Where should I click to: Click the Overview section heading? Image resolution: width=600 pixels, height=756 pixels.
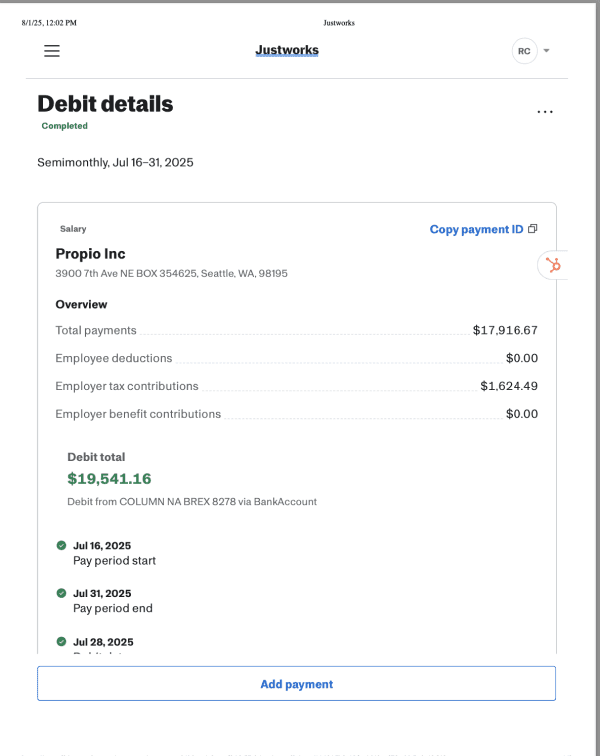click(81, 305)
